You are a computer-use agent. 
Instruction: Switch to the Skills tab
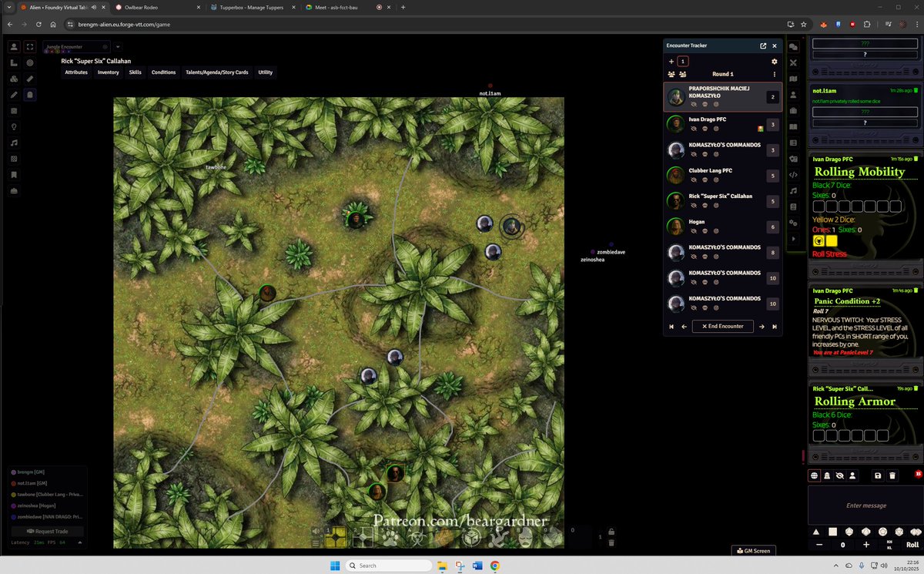[x=135, y=72]
